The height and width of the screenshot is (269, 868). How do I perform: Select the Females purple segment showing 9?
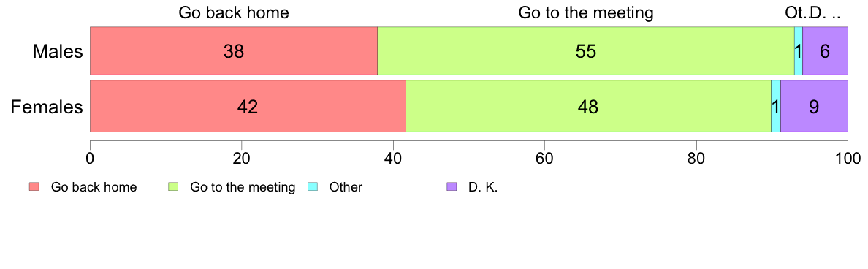(x=815, y=106)
